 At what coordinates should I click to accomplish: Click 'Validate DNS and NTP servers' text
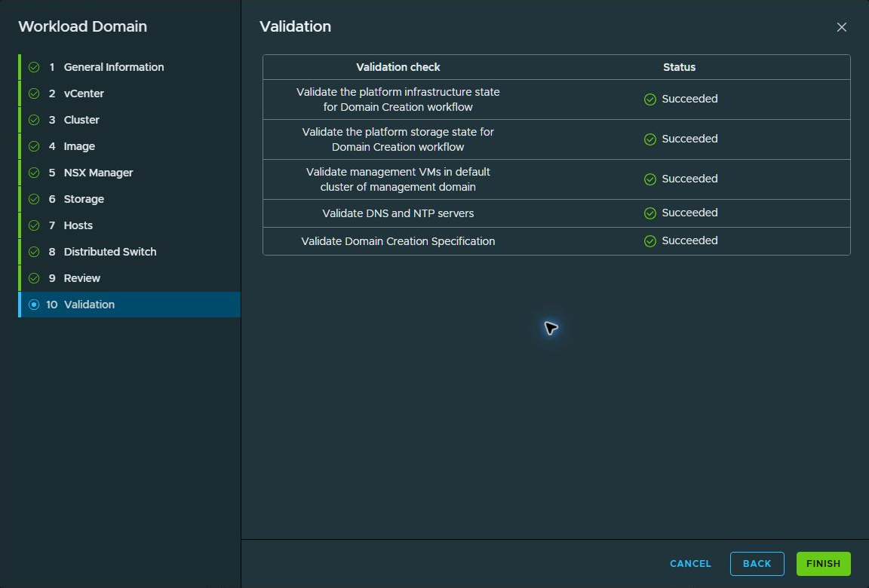pyautogui.click(x=398, y=213)
